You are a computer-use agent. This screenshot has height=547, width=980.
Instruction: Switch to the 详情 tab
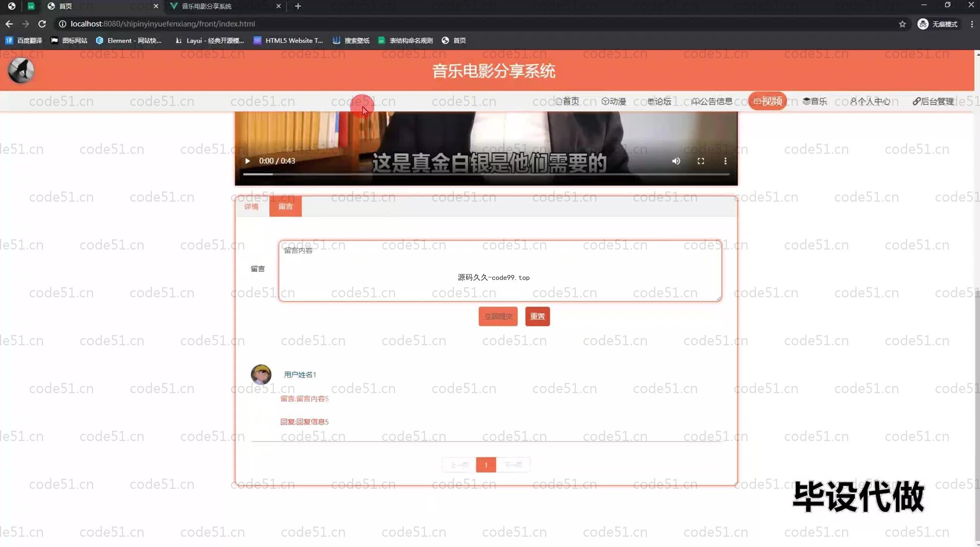251,207
